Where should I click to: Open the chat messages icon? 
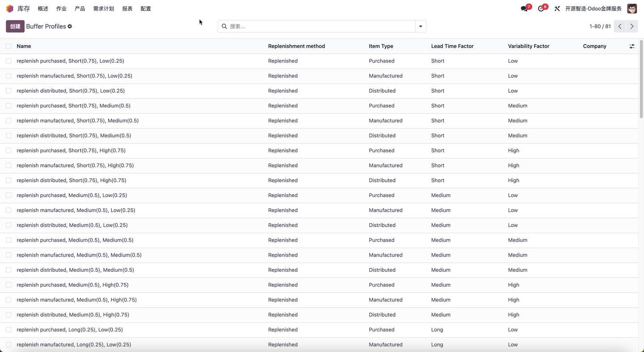click(524, 9)
